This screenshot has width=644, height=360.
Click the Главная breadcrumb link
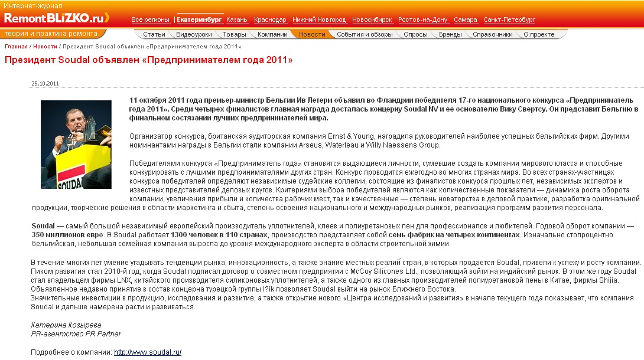coord(16,47)
